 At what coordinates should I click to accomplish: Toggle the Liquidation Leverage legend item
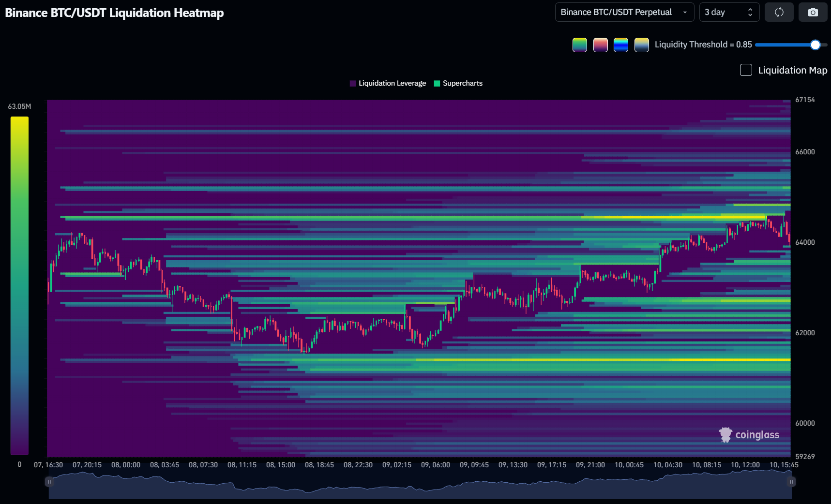click(388, 83)
